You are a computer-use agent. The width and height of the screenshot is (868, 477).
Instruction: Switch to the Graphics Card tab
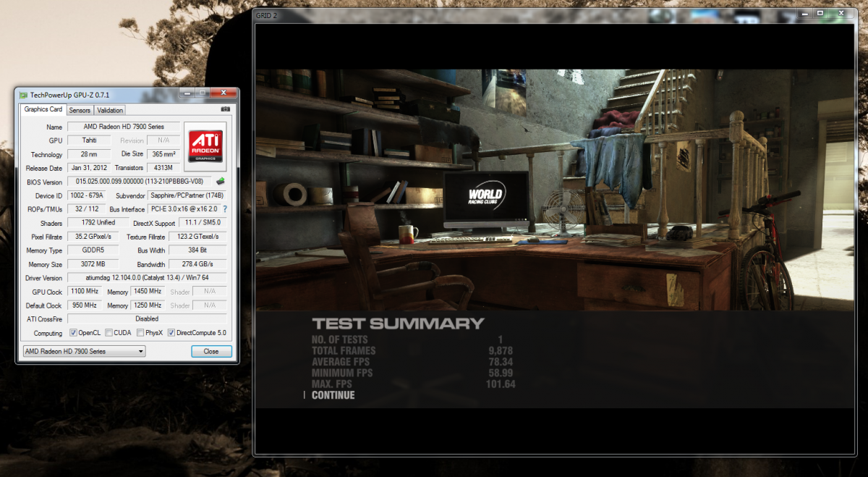tap(43, 109)
